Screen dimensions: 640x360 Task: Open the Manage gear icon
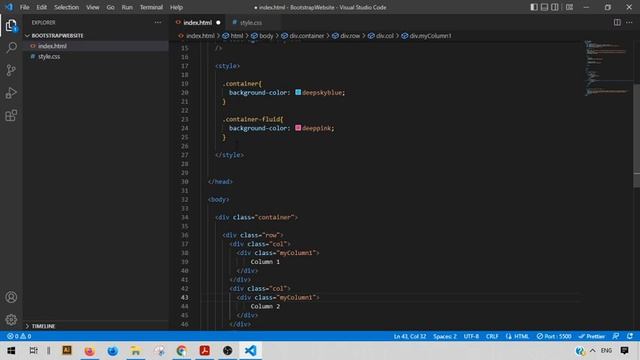click(x=11, y=320)
